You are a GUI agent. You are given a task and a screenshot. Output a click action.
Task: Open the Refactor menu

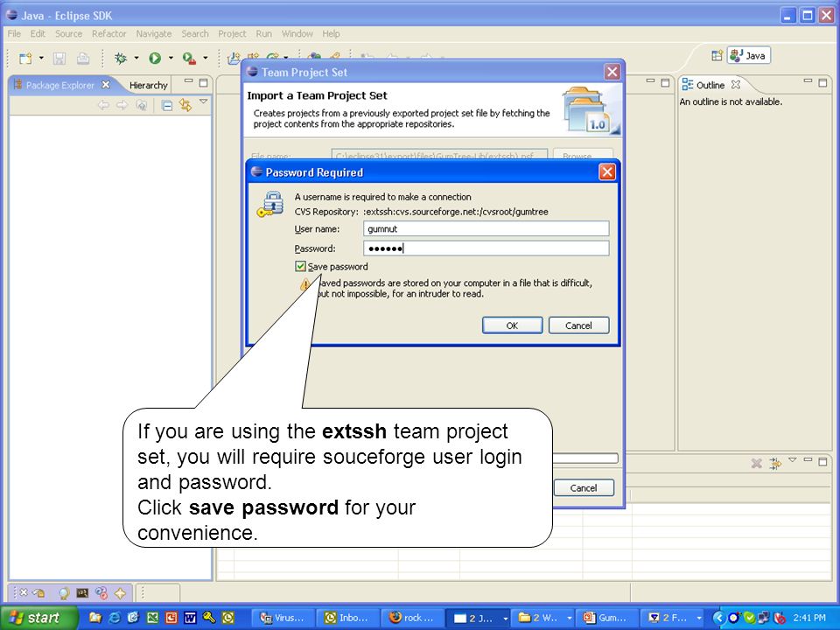(x=108, y=34)
